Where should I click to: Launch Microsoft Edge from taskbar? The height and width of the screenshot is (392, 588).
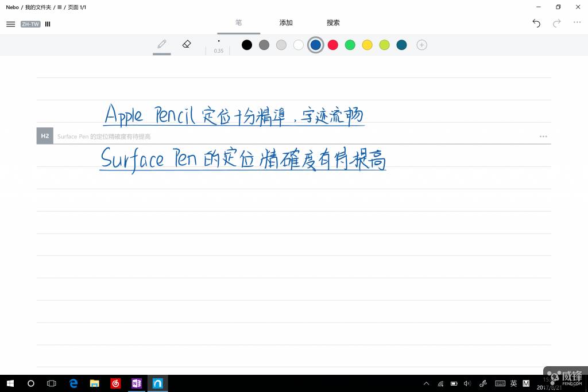click(73, 383)
